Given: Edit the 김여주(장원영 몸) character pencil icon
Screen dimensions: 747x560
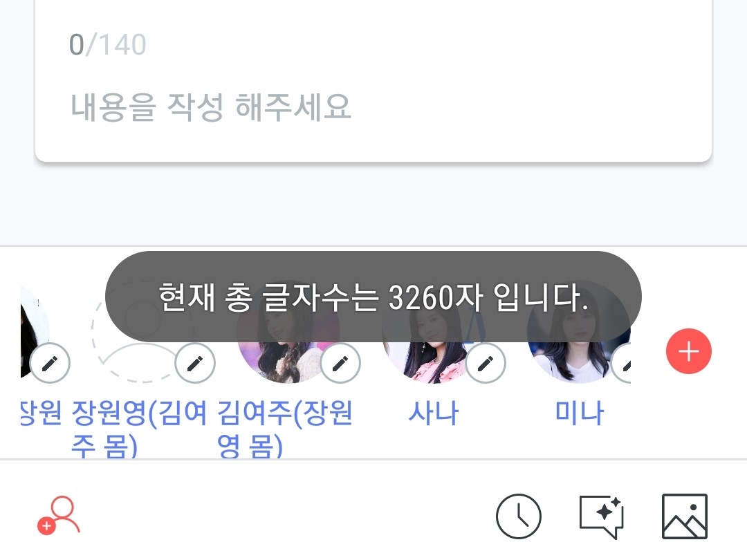Looking at the screenshot, I should pos(340,364).
